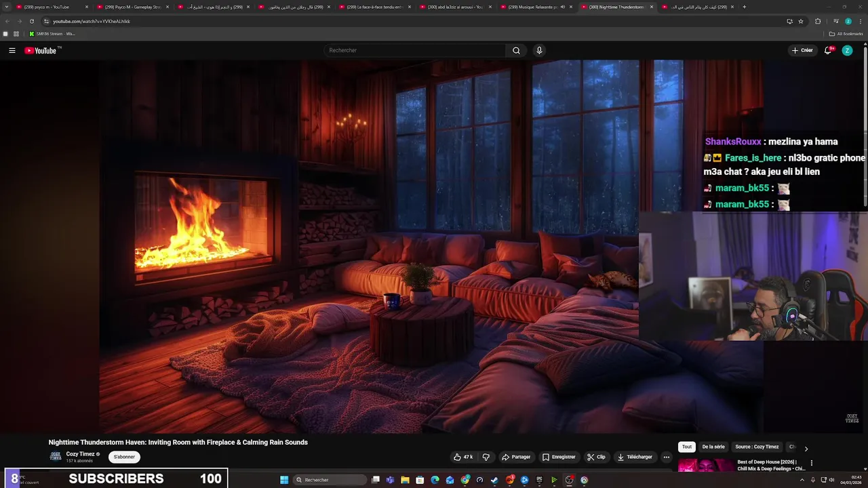
Task: Open Epic Games launcher on taskbar
Action: click(x=539, y=480)
